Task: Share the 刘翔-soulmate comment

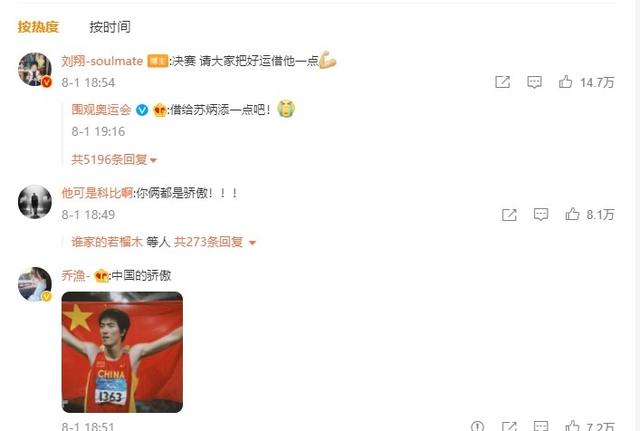Action: (x=502, y=82)
